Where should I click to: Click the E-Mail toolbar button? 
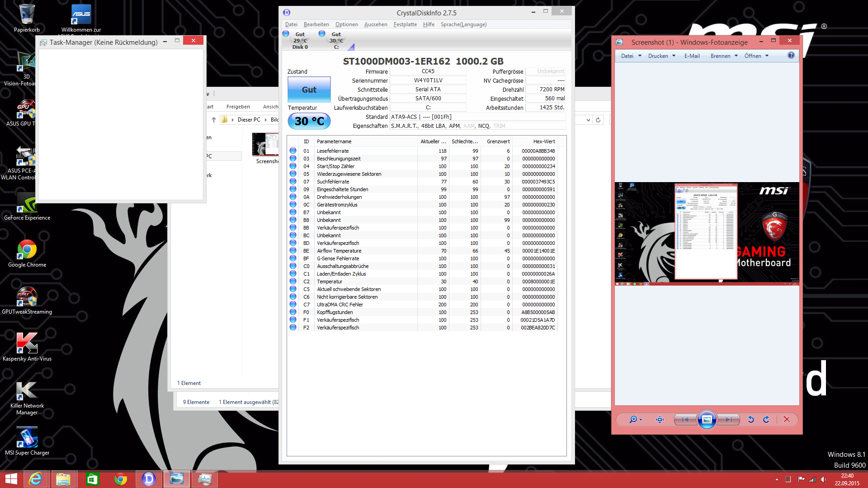click(x=692, y=56)
